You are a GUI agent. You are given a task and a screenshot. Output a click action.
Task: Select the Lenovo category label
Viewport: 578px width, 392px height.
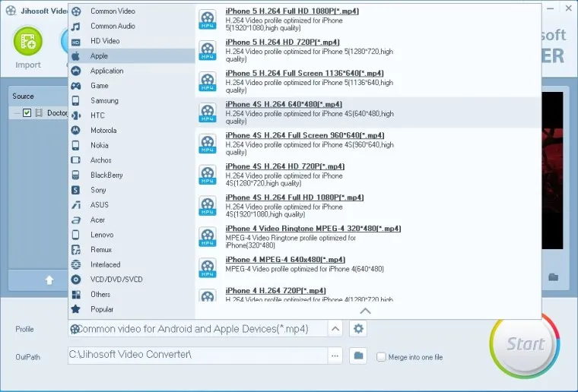[x=102, y=235]
